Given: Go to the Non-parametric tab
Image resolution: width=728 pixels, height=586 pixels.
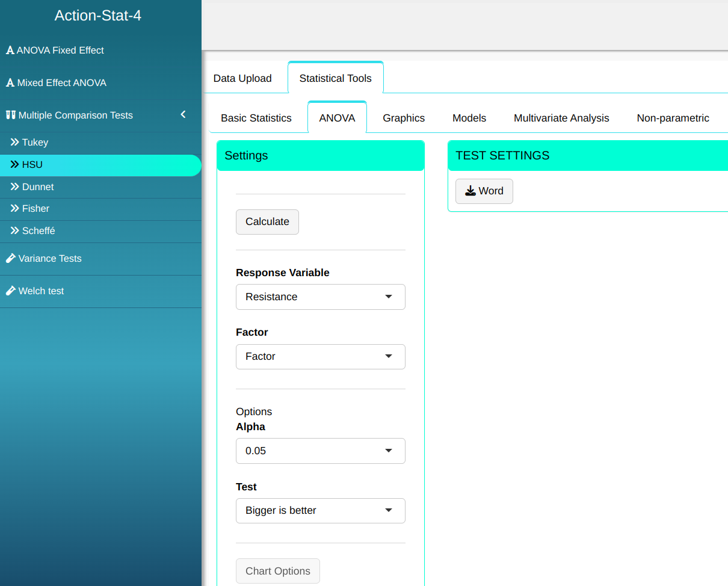Looking at the screenshot, I should (x=673, y=119).
